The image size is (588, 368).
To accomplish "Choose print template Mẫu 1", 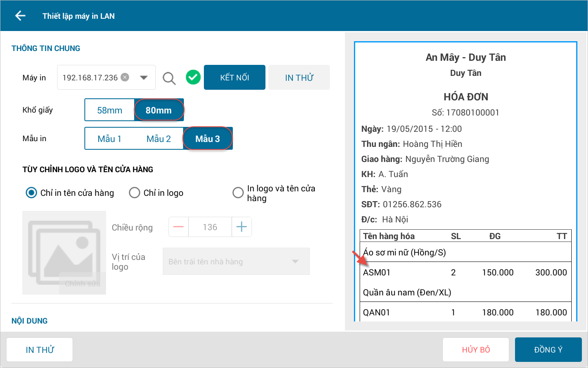I will [x=109, y=139].
